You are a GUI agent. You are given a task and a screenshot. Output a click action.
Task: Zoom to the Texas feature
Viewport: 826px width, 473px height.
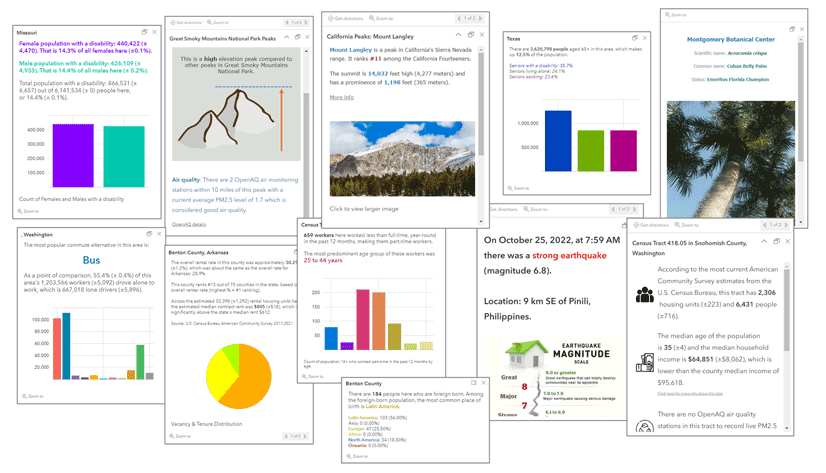pyautogui.click(x=518, y=188)
